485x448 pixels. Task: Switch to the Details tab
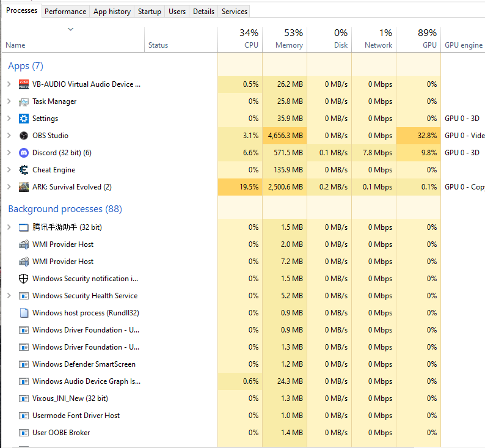(203, 12)
